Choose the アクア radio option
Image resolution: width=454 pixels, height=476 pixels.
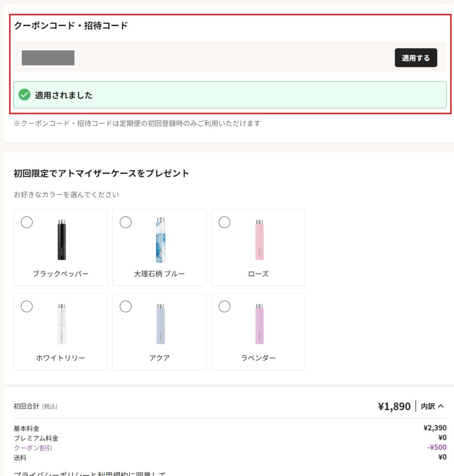pyautogui.click(x=125, y=306)
